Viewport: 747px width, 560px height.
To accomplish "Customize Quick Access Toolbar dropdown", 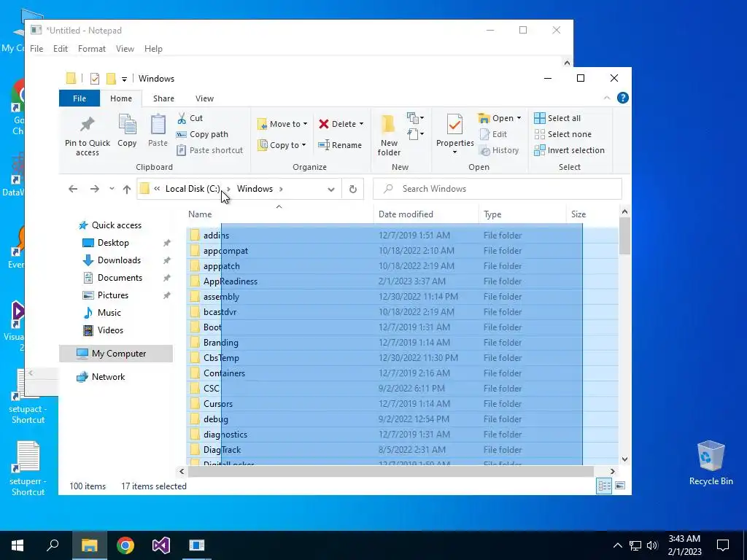I will point(124,79).
